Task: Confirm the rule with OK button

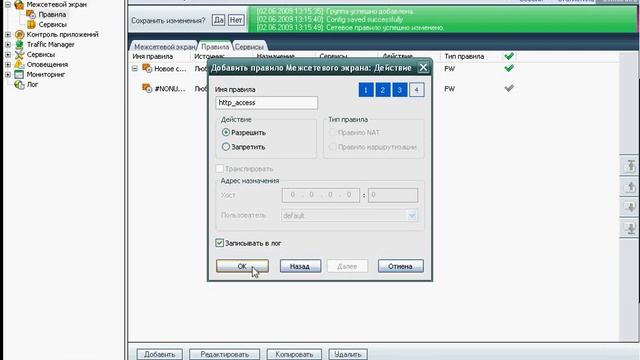Action: point(242,266)
